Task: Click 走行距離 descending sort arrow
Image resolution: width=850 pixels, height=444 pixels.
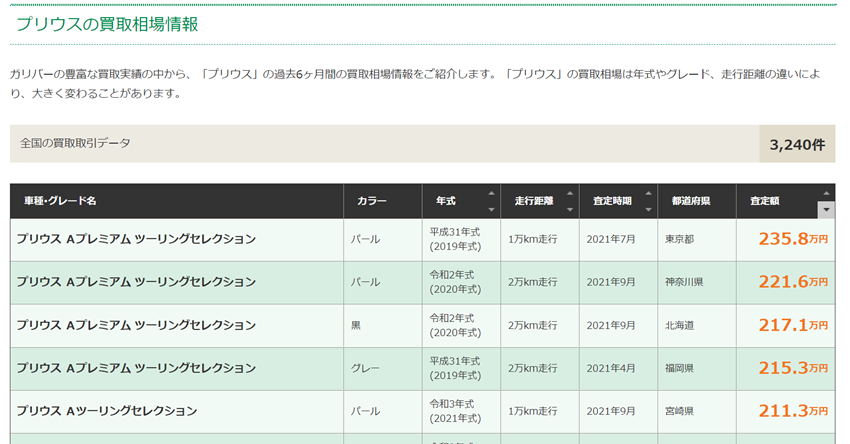Action: point(570,209)
